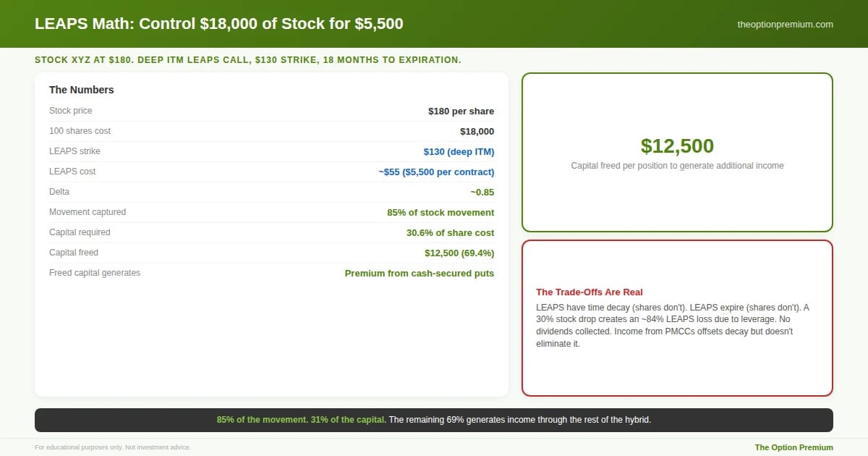Viewport: 868px width, 456px height.
Task: Click the Capital freed per position caption
Action: click(677, 166)
